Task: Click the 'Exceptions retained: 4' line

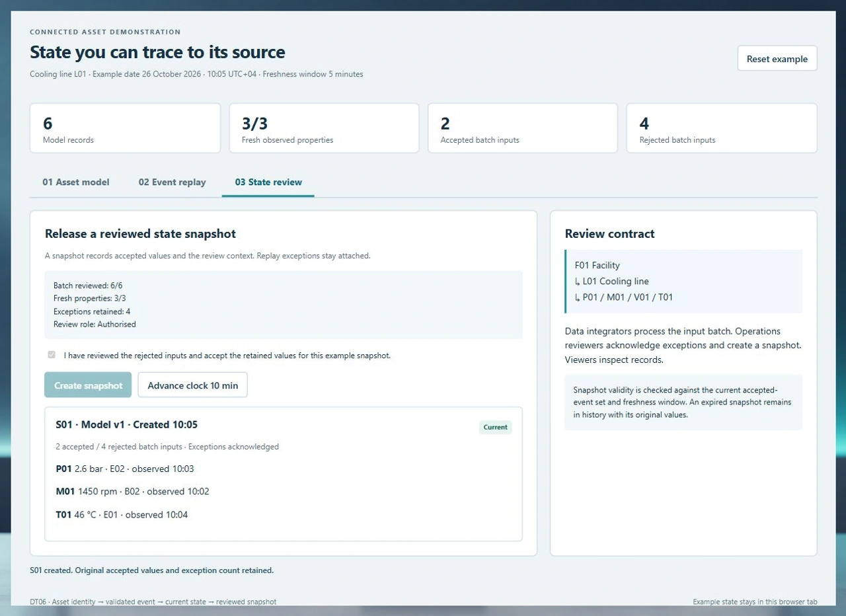Action: tap(92, 311)
